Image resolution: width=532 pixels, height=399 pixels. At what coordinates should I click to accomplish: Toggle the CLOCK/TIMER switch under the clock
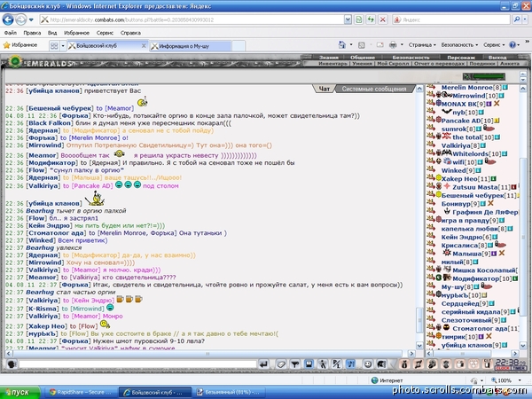coord(510,368)
